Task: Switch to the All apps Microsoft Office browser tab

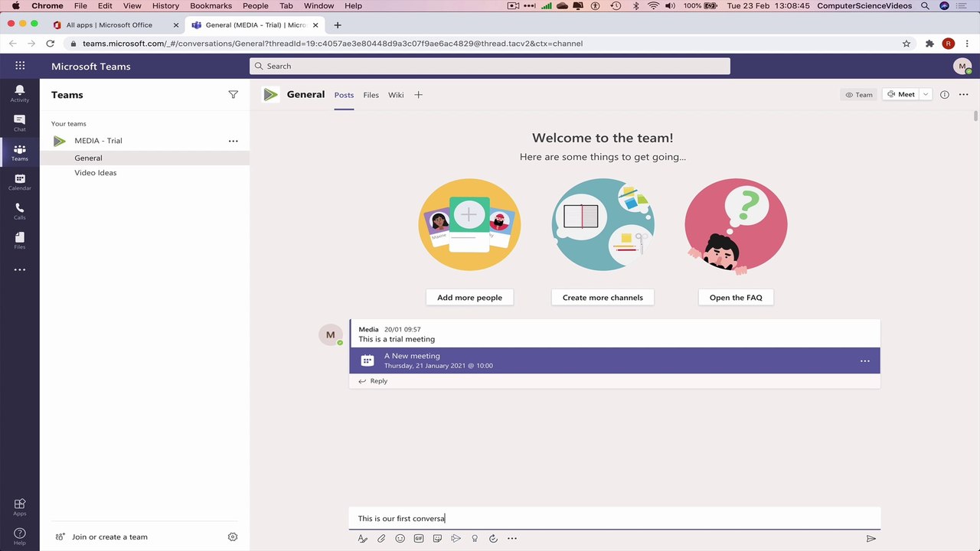Action: [x=109, y=25]
